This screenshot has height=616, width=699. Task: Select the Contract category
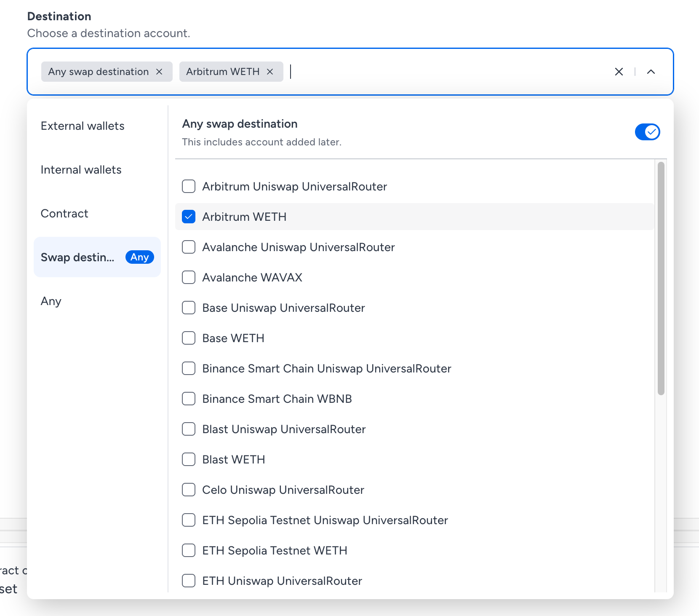click(x=97, y=214)
